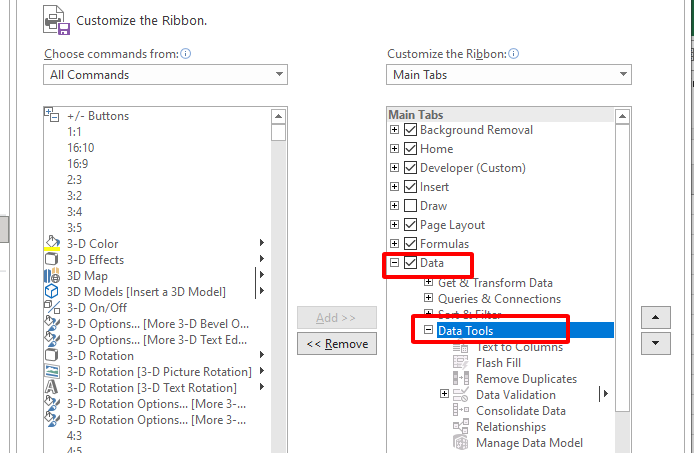Select the 3-D Picture Rotation icon
The image size is (694, 453).
click(x=52, y=371)
